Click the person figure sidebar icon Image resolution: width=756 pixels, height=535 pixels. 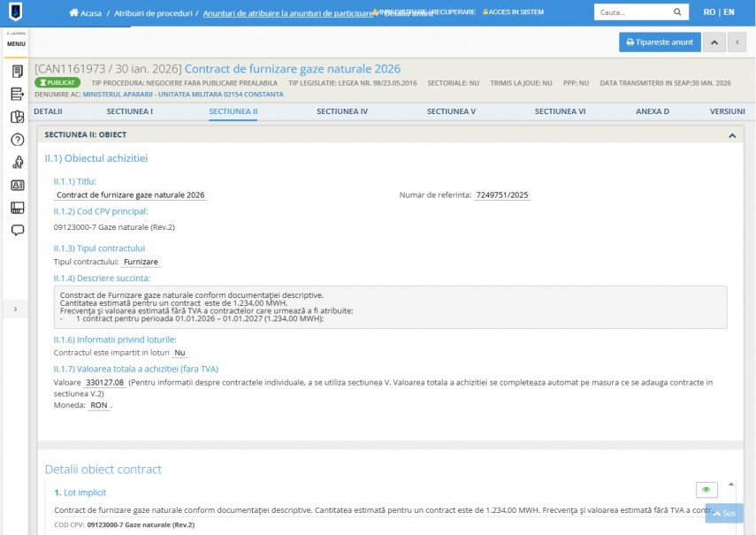point(17,163)
